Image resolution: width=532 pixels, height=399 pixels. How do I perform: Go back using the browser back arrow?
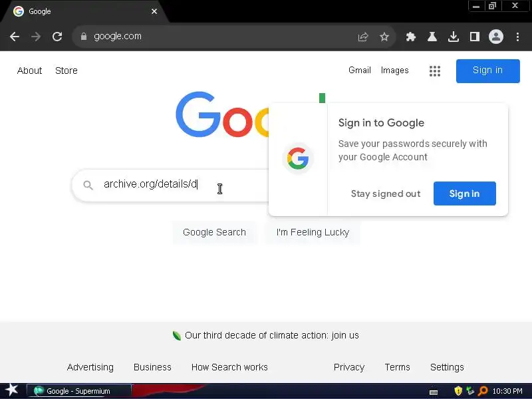click(x=15, y=37)
